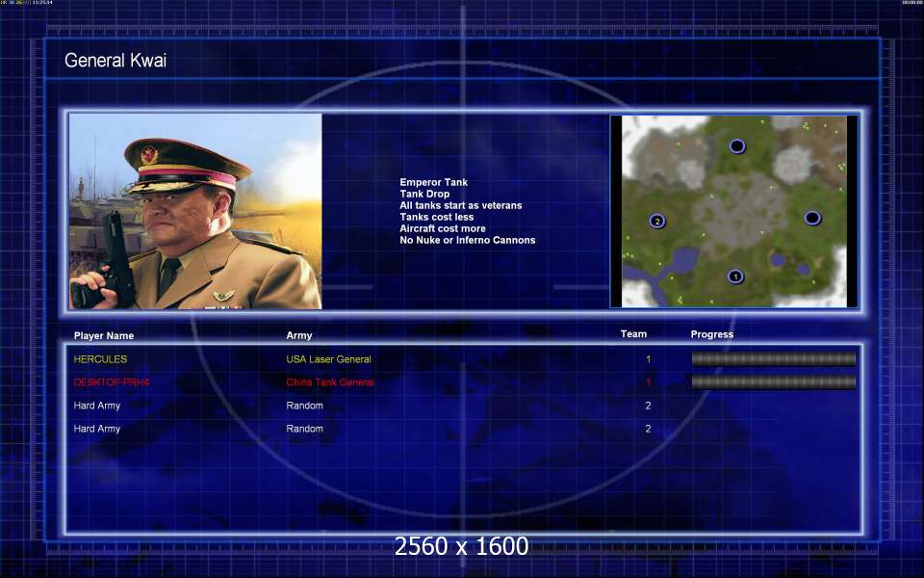924x578 pixels.
Task: Select the empty start marker at minimap's top
Action: pos(737,145)
